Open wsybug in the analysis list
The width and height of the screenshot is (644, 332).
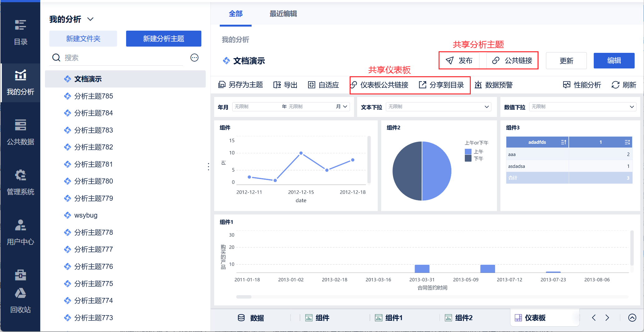[125, 215]
